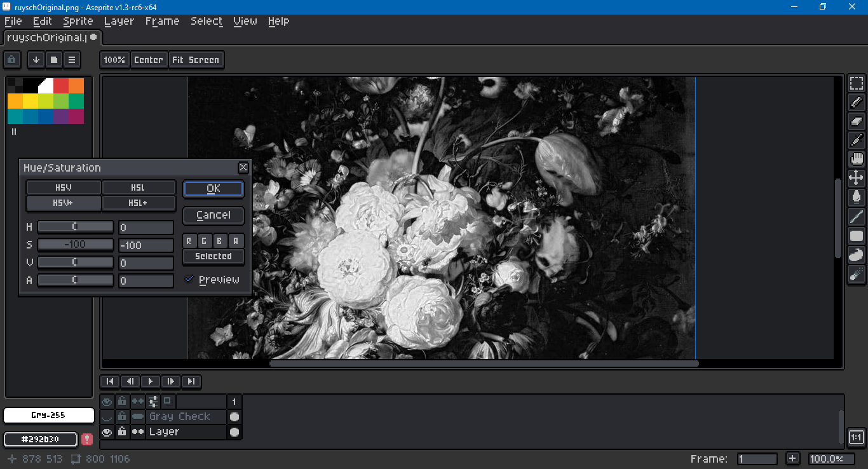Select HSV+ mode
The width and height of the screenshot is (868, 469).
pos(64,203)
